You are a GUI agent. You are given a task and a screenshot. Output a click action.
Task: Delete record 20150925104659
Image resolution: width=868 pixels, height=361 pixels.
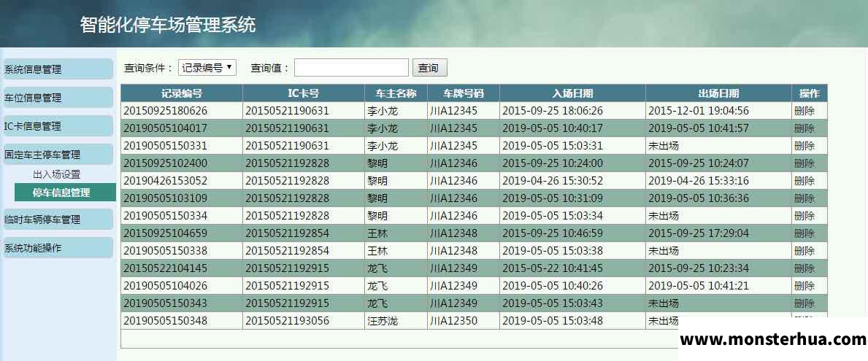pos(804,233)
